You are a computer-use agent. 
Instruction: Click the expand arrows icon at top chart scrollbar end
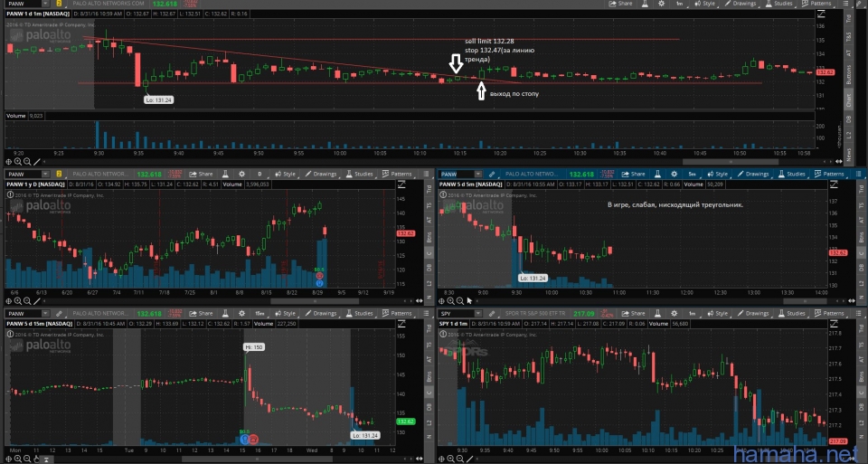(x=839, y=162)
